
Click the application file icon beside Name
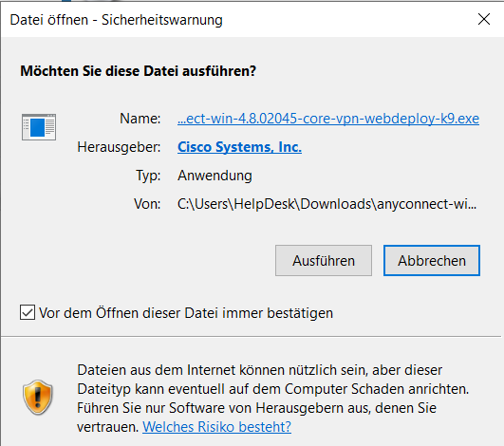pos(39,127)
